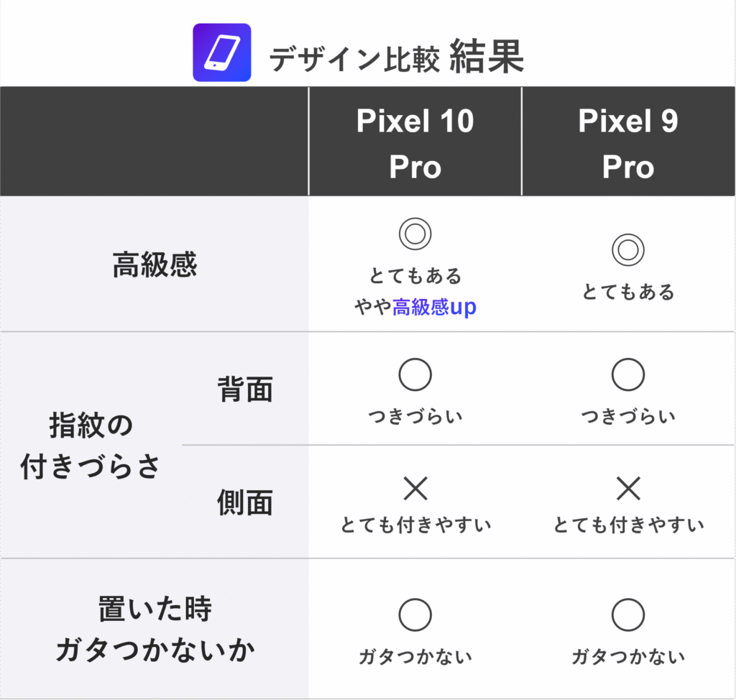Click the ガタつかない circle for Pixel 10 Pro
The height and width of the screenshot is (700, 736).
415,614
